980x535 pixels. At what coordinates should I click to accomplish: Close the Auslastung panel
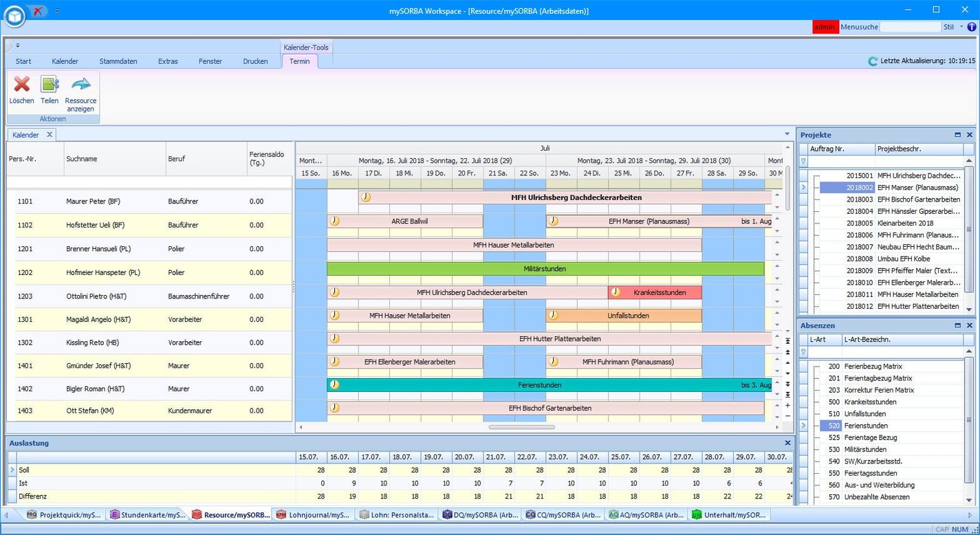[787, 443]
